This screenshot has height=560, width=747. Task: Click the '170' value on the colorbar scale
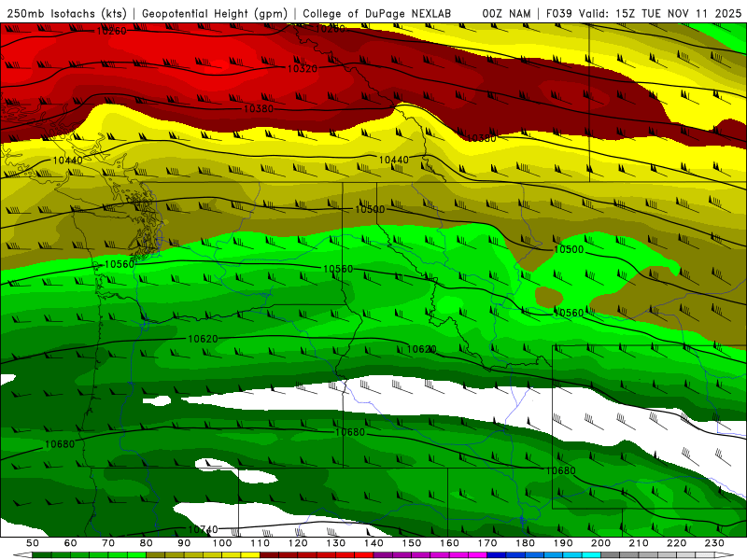[487, 543]
